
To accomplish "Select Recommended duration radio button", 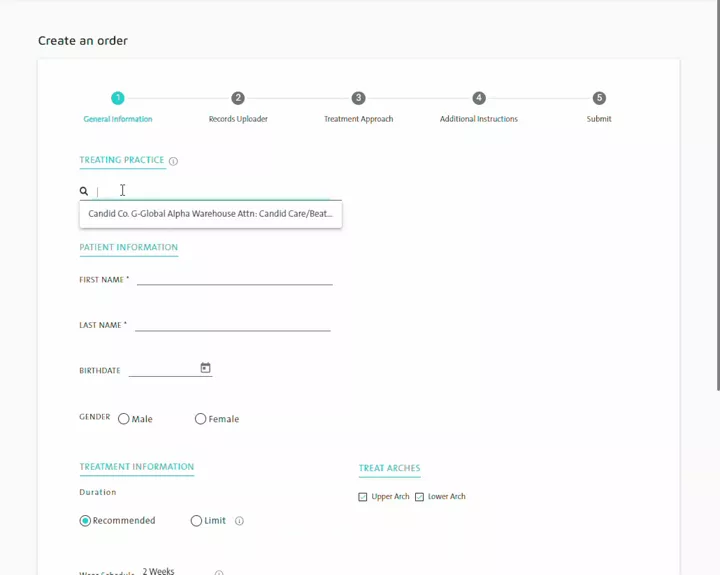I will [x=85, y=521].
